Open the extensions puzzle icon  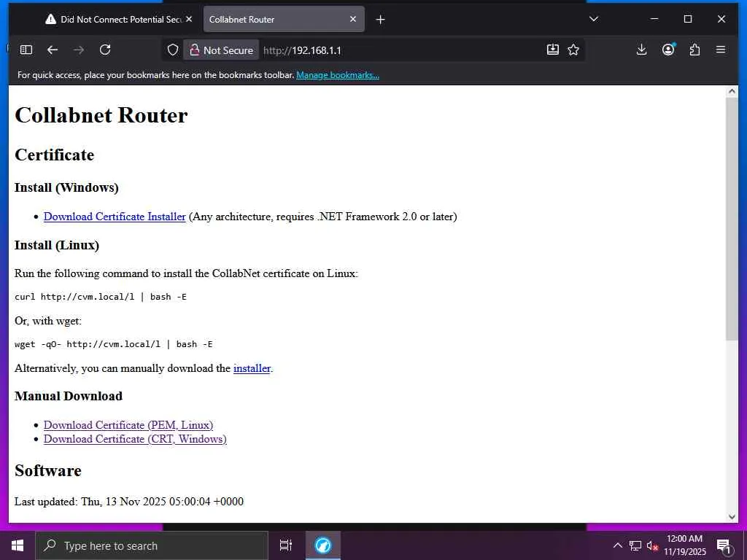pos(694,50)
